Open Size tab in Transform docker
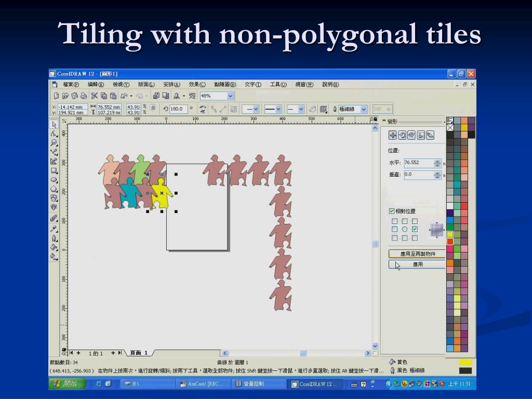Viewport: 532px width, 399px height. click(421, 136)
